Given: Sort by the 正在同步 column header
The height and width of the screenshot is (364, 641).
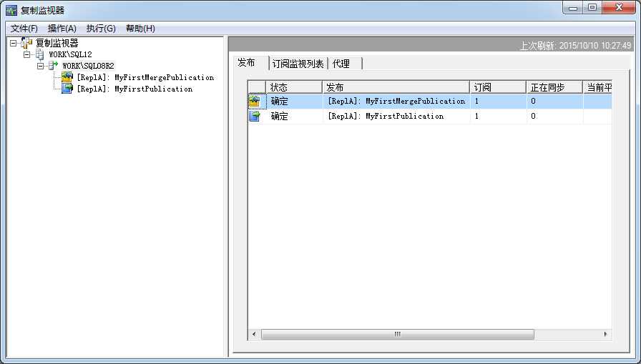Looking at the screenshot, I should pos(554,87).
